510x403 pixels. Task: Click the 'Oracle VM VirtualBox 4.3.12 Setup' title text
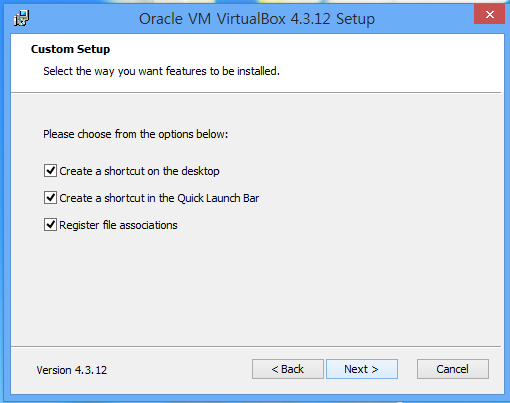tap(257, 19)
